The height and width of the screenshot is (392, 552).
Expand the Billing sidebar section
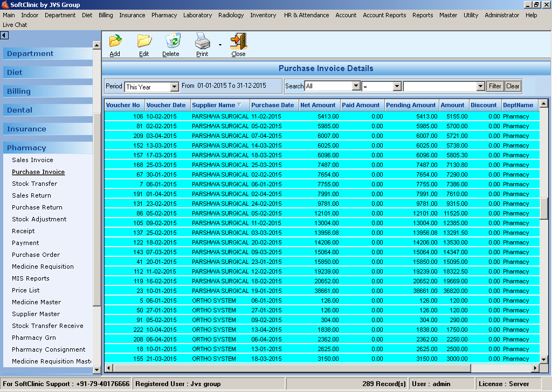(19, 92)
